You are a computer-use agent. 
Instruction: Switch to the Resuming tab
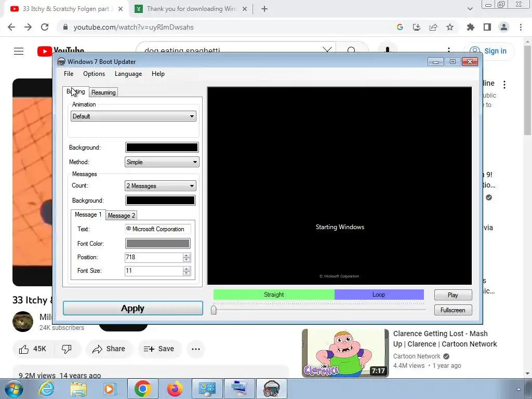[103, 92]
